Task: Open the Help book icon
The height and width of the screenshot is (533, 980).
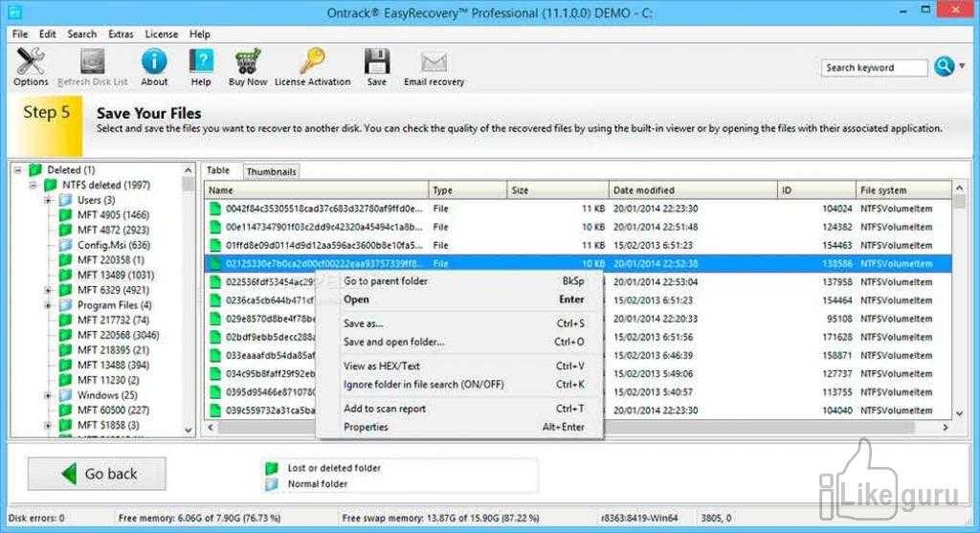Action: 201,63
